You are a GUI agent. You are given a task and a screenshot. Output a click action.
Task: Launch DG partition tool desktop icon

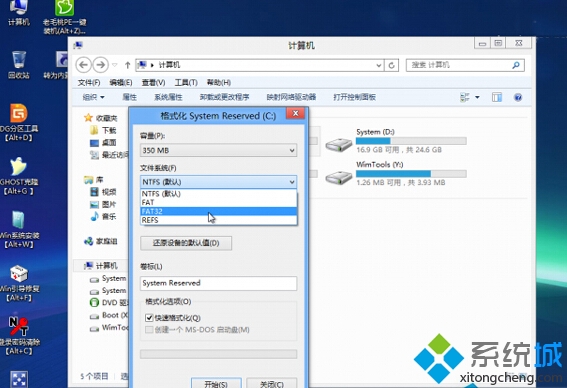(18, 122)
